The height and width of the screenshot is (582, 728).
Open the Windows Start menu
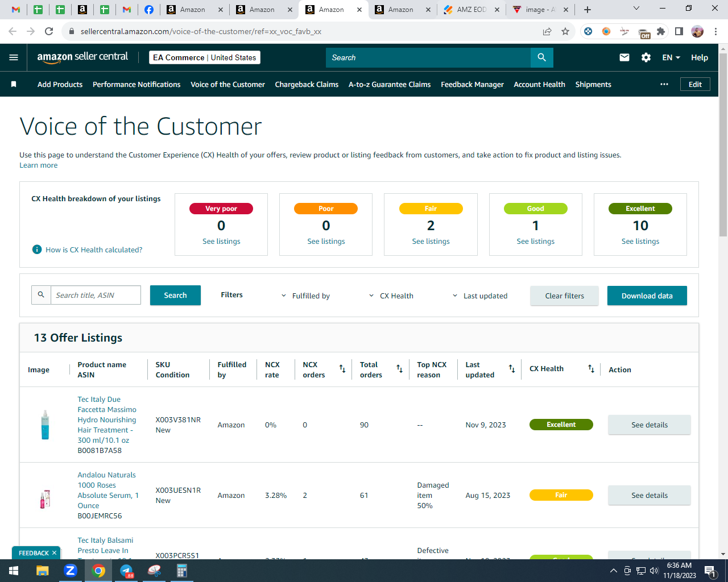click(x=14, y=571)
